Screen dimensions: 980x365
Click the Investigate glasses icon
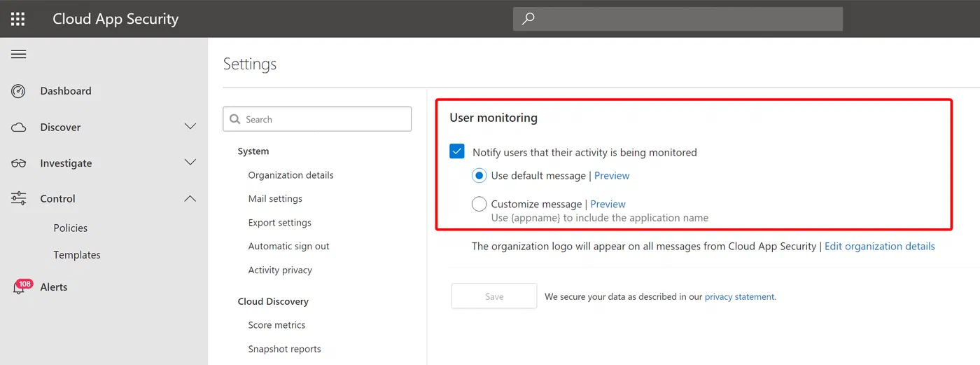pyautogui.click(x=18, y=163)
